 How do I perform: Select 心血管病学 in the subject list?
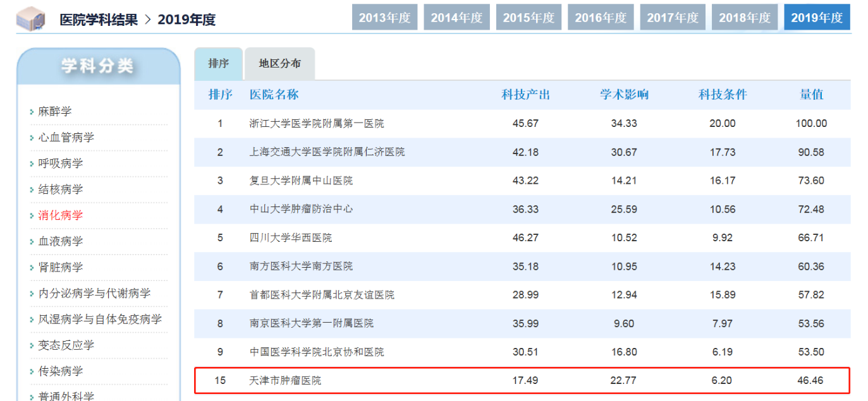pyautogui.click(x=66, y=137)
